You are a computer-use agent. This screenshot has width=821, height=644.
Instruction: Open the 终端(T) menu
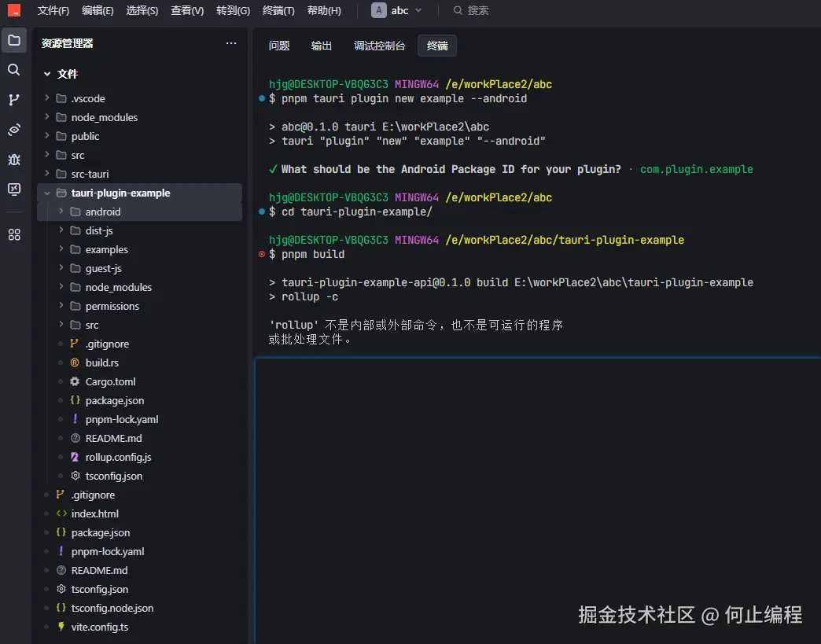[278, 10]
